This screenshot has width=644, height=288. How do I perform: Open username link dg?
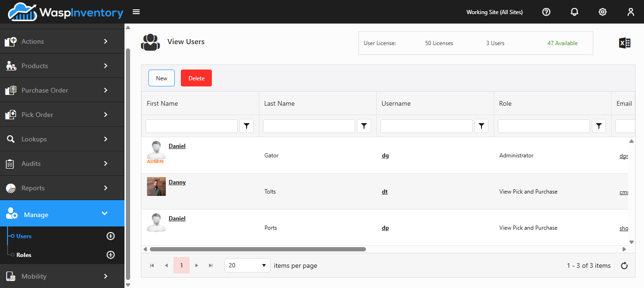385,156
